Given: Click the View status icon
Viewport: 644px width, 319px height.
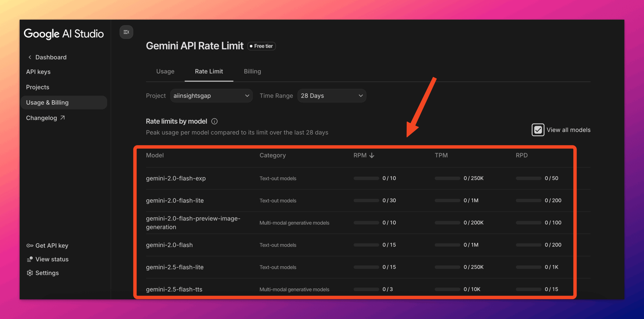Looking at the screenshot, I should point(29,259).
